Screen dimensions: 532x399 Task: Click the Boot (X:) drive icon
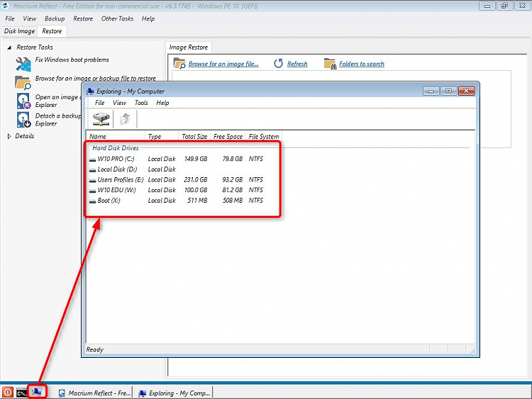(92, 201)
